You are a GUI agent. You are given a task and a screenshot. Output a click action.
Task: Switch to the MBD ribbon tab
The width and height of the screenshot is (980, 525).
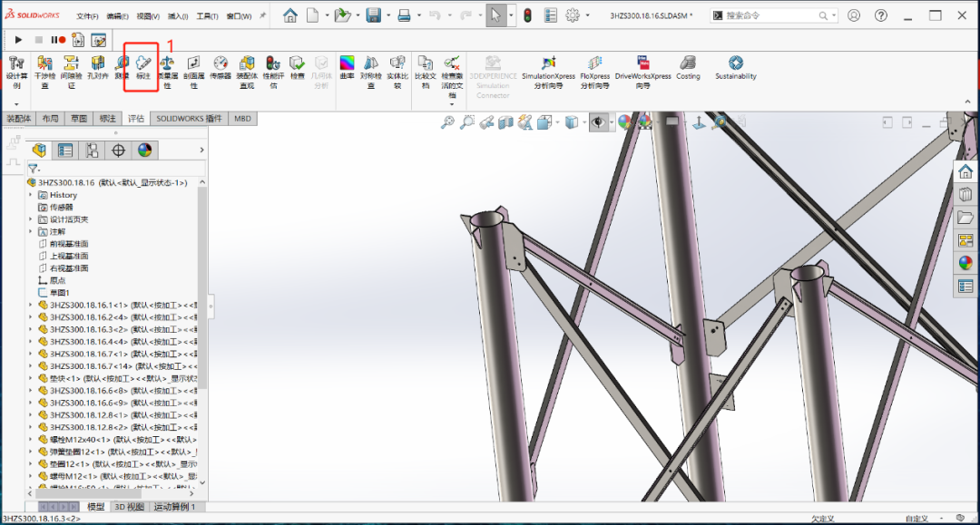(x=242, y=119)
